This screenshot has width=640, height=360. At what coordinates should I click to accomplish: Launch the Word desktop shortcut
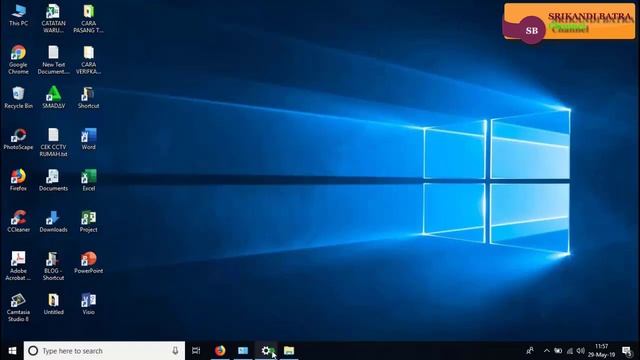(89, 139)
